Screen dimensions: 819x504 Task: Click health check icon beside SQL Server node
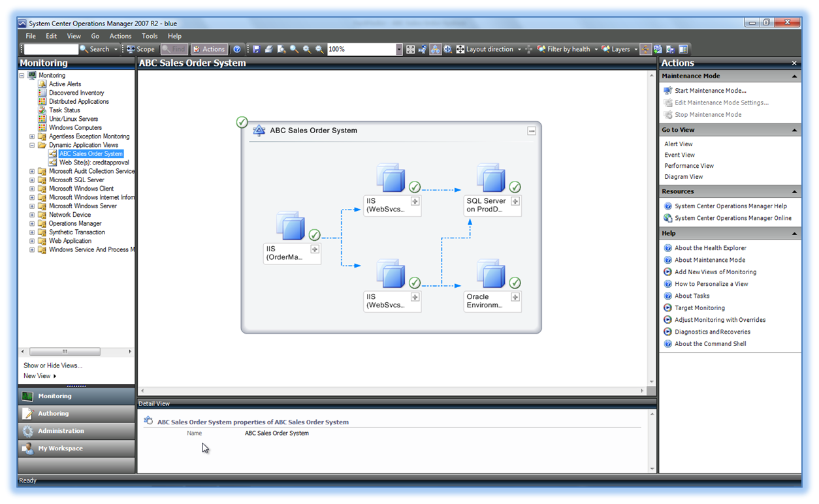click(x=515, y=187)
